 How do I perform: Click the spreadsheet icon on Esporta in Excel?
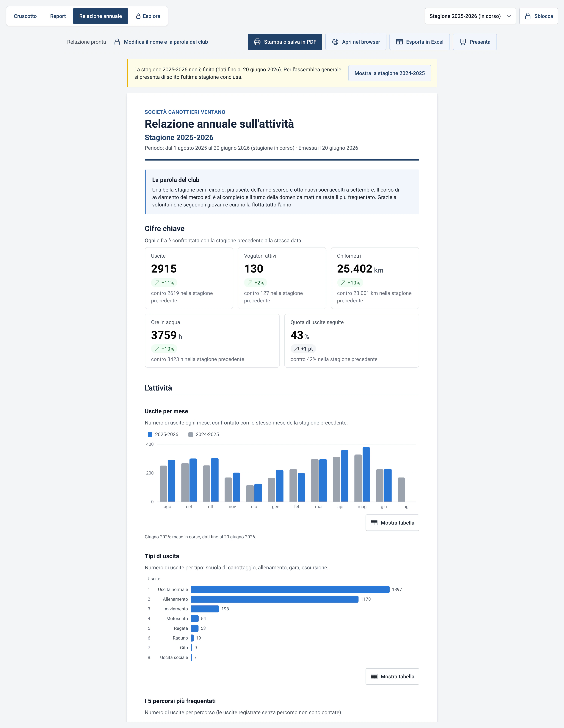tap(399, 42)
